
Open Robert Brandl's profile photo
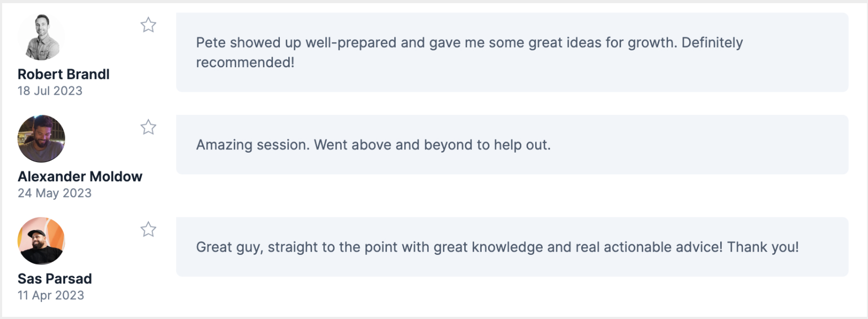pos(41,37)
